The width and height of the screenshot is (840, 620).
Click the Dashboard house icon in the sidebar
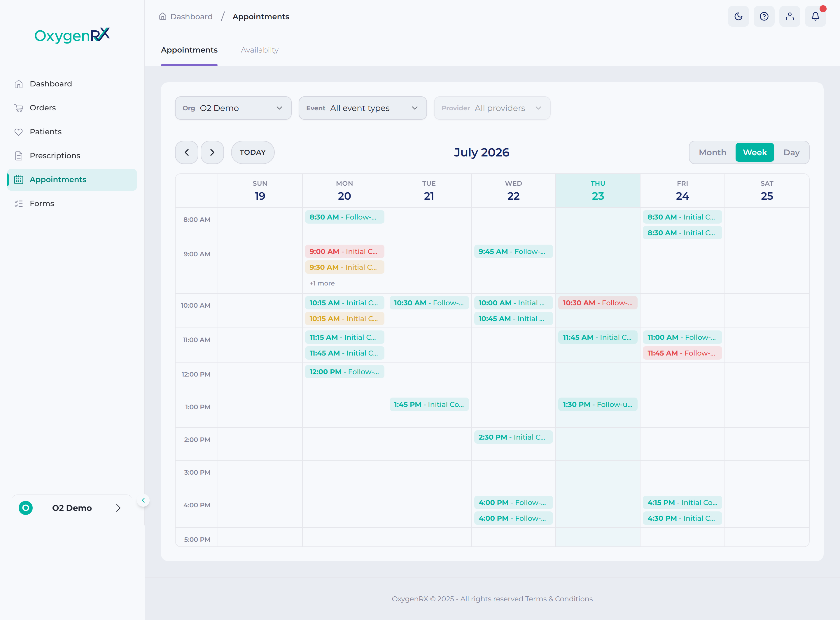click(x=19, y=84)
